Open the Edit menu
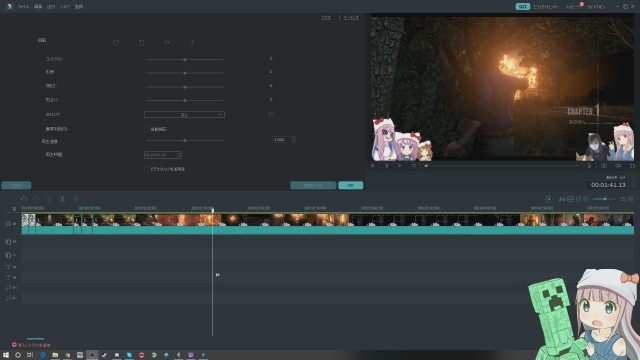 point(38,7)
